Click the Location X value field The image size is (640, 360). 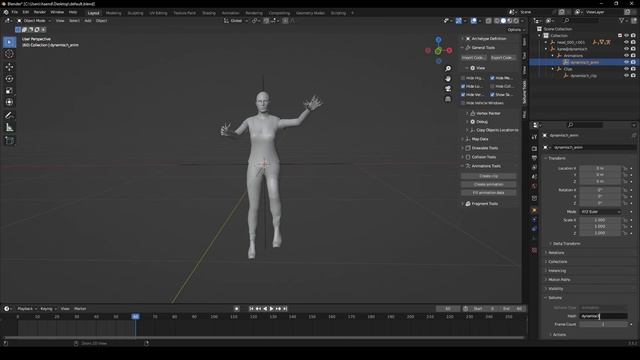(x=600, y=168)
